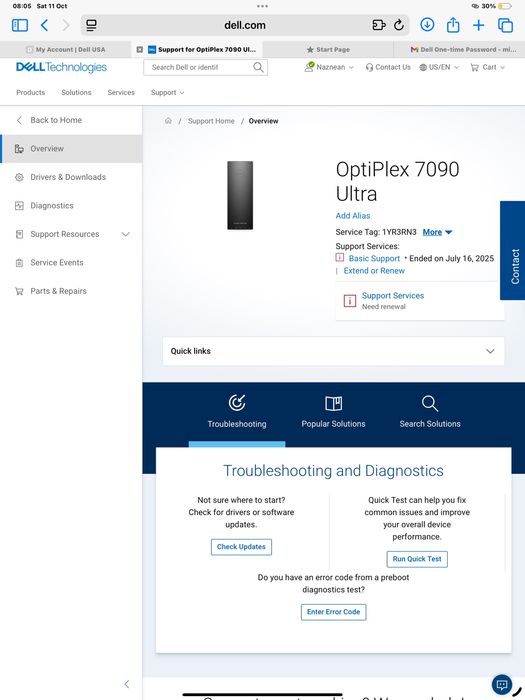Expand the Quick links section
The height and width of the screenshot is (700, 525).
tap(333, 351)
